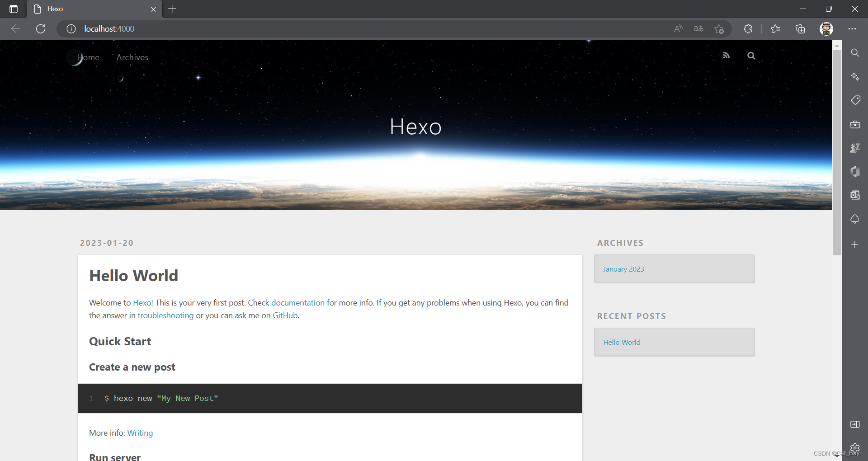Click the RSS feed icon in blog header
This screenshot has width=868, height=461.
pyautogui.click(x=726, y=56)
